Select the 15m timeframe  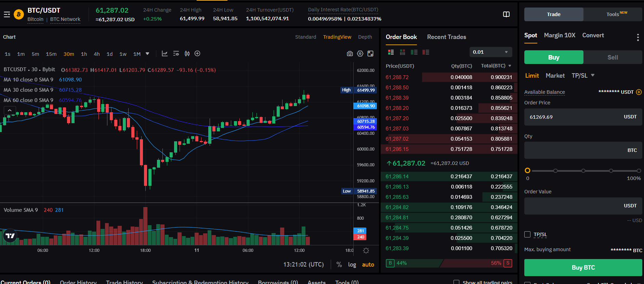pos(51,54)
